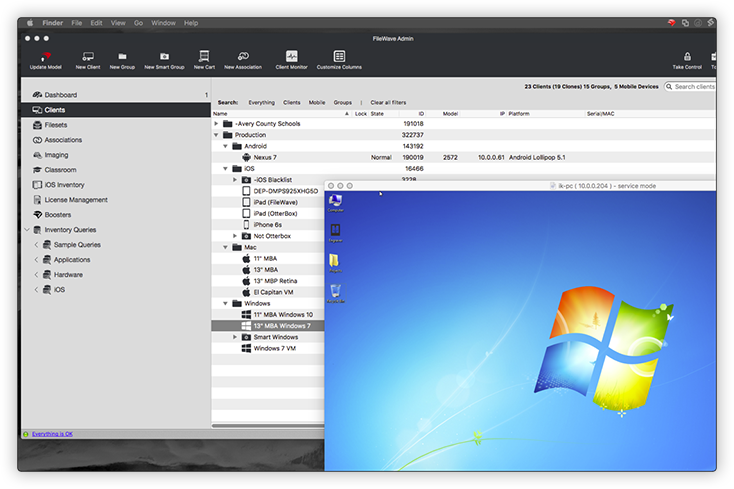Open the Go menu
Screen dimensions: 734x489
[x=139, y=22]
